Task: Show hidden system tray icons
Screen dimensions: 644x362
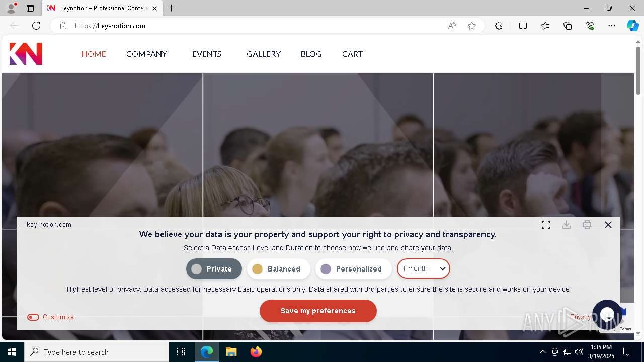Action: point(542,352)
